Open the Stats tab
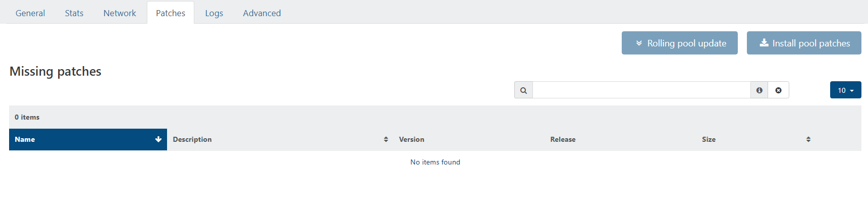This screenshot has height=220, width=868. point(74,13)
